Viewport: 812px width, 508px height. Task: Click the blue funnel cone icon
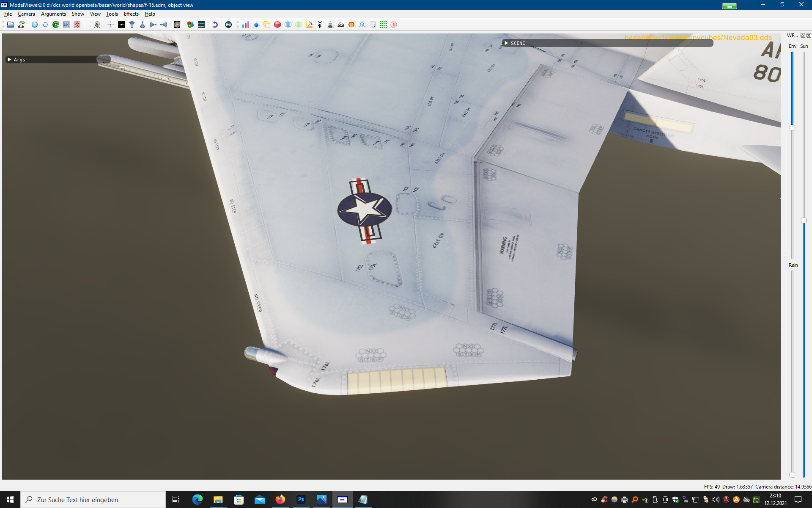(x=132, y=25)
